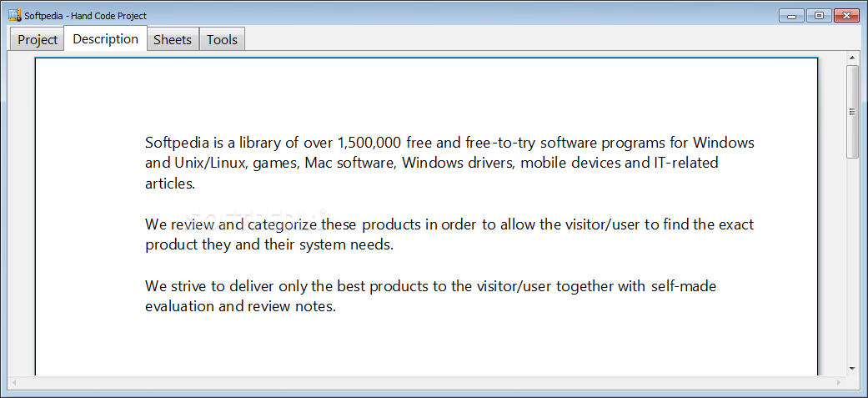
Task: Click the line 'evaluation and review notes.'
Action: 240,306
